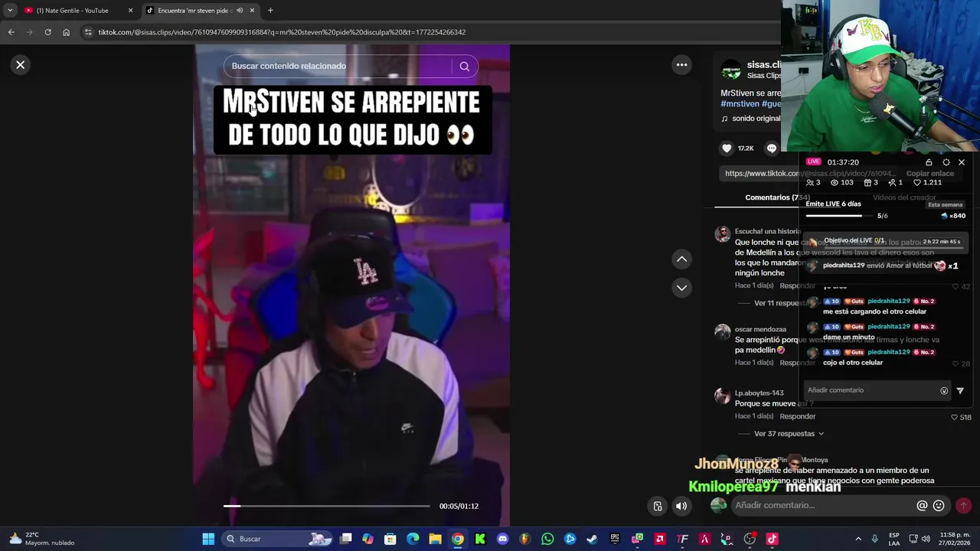Click the magnifier icon in related search
980x551 pixels.
click(464, 66)
